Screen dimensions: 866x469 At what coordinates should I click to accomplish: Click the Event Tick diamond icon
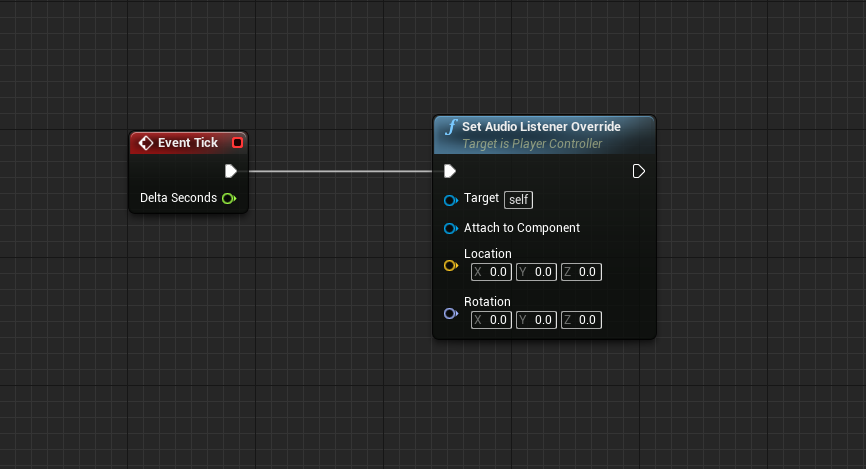coord(145,143)
